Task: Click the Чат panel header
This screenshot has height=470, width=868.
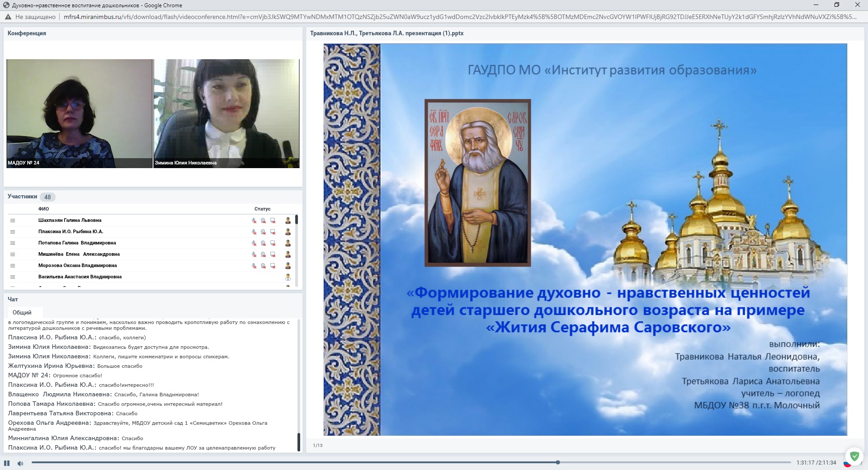Action: click(x=13, y=299)
